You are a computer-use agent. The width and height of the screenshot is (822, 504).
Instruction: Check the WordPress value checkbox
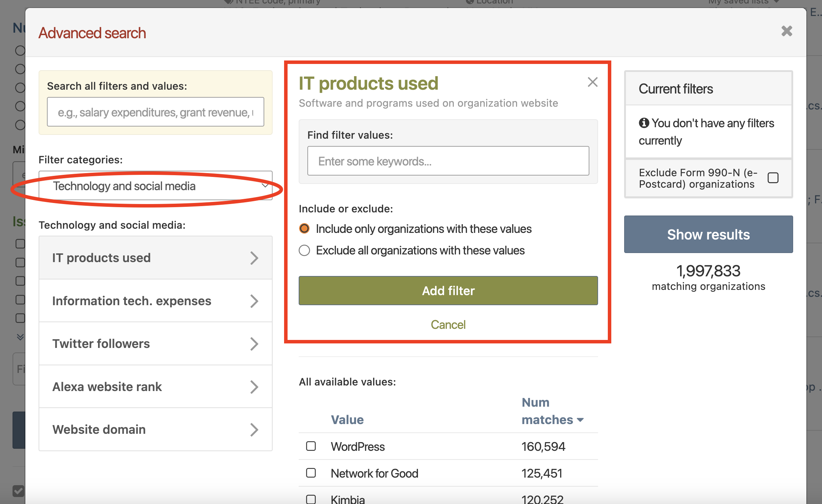click(311, 446)
